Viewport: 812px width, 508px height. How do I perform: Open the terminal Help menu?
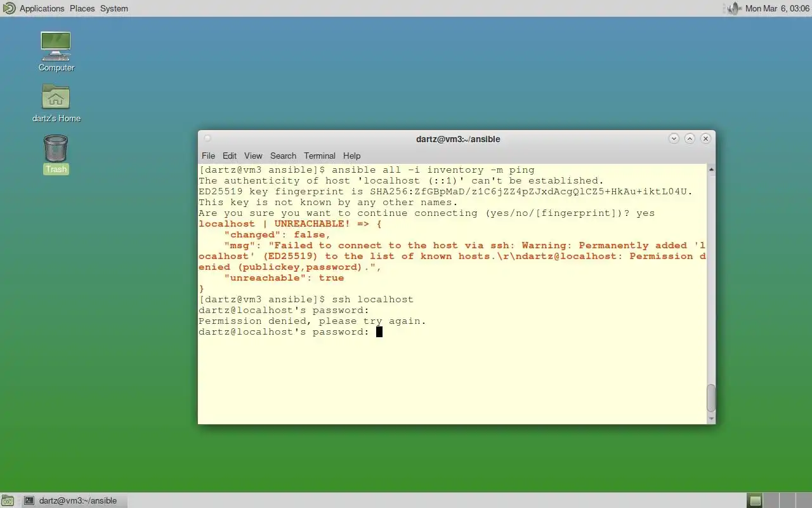(351, 156)
